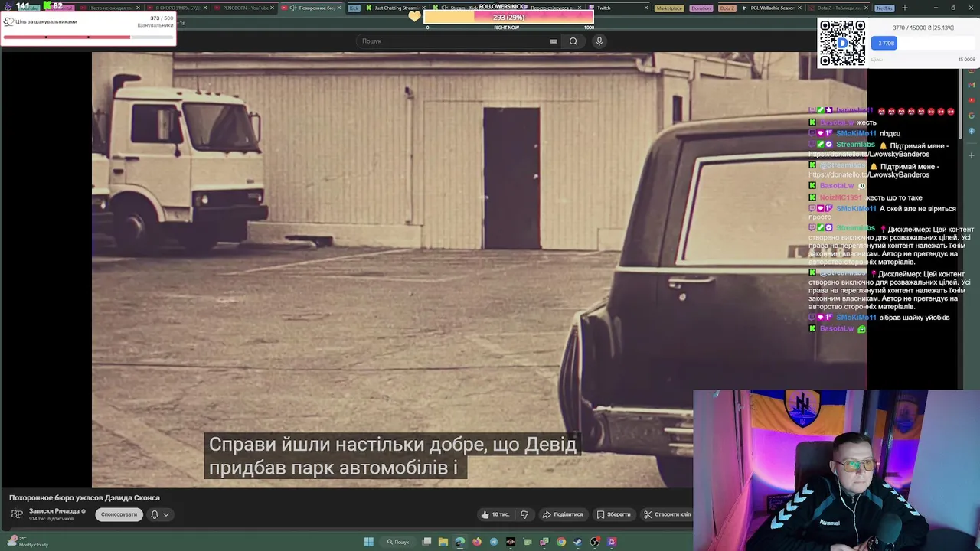This screenshot has width=980, height=551.
Task: Switch to the PGL Wallachia Season tab
Action: 772,8
